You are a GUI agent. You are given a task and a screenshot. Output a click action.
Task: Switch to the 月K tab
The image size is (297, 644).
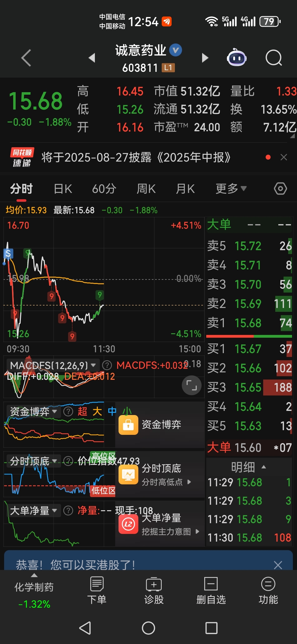[x=185, y=189]
